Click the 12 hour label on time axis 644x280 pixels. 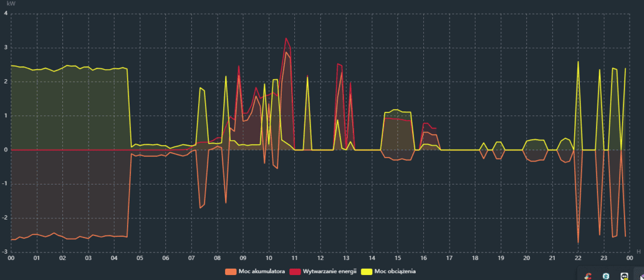320,258
